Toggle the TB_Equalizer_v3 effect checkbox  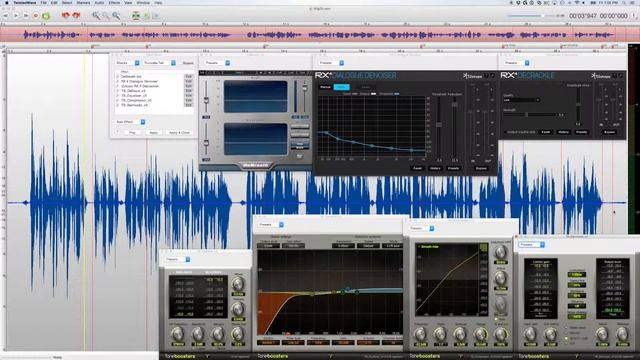[x=118, y=96]
